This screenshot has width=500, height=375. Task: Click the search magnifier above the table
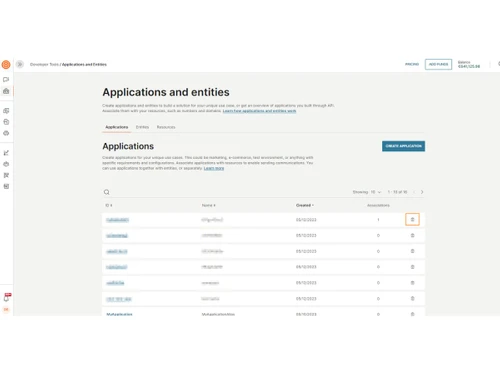tap(107, 192)
